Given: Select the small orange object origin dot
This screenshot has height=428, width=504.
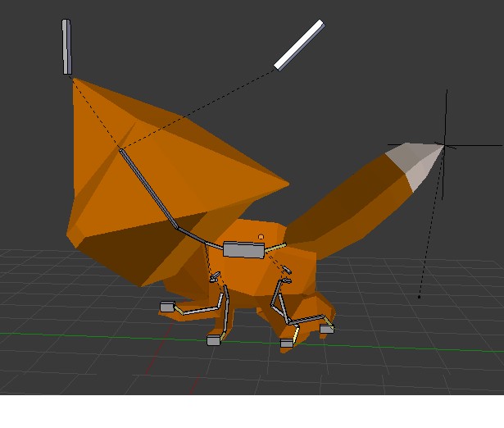Looking at the screenshot, I should click(x=261, y=238).
